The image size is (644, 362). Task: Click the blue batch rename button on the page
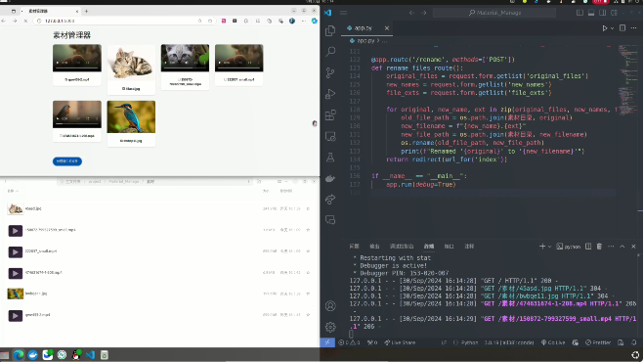(x=67, y=161)
